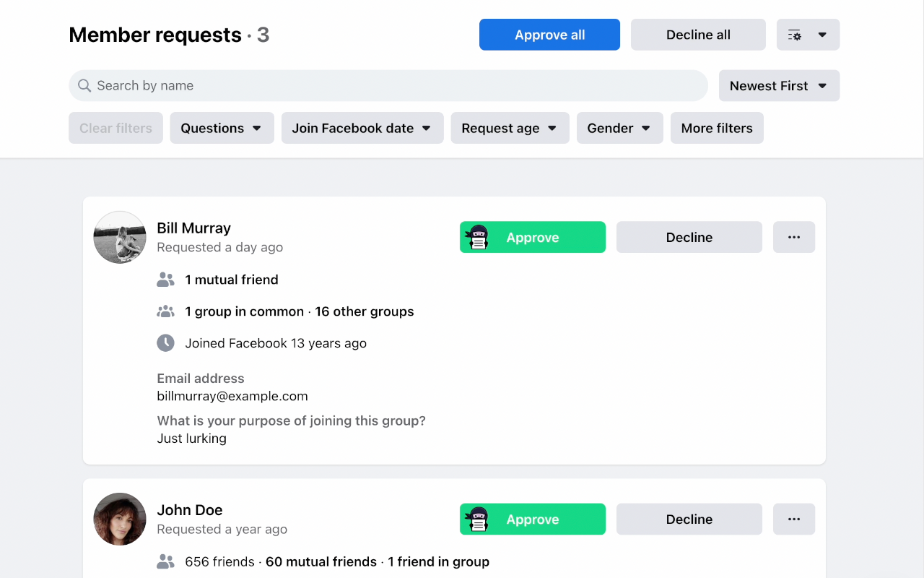Expand the Request age dropdown
The height and width of the screenshot is (578, 924).
pos(510,128)
